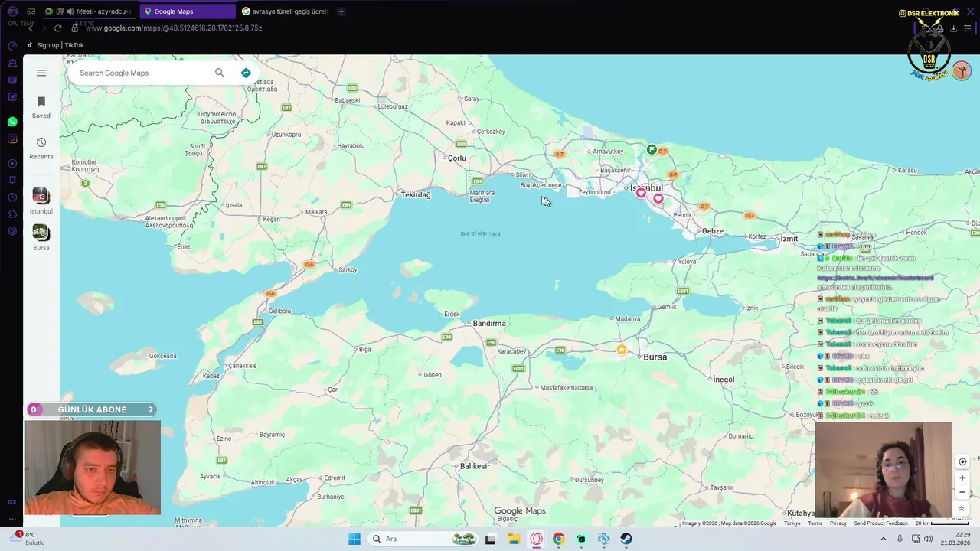Open the Opera sidebar history clock icon

(x=12, y=197)
